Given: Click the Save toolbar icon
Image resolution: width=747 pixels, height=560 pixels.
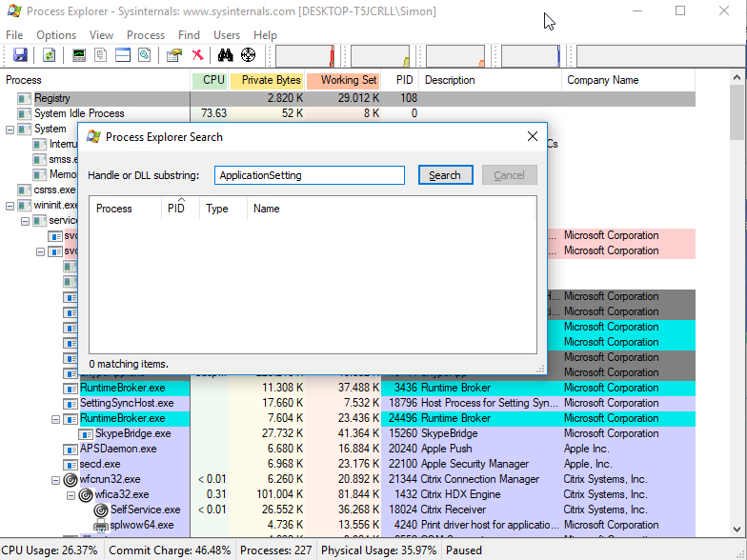Looking at the screenshot, I should coord(19,55).
